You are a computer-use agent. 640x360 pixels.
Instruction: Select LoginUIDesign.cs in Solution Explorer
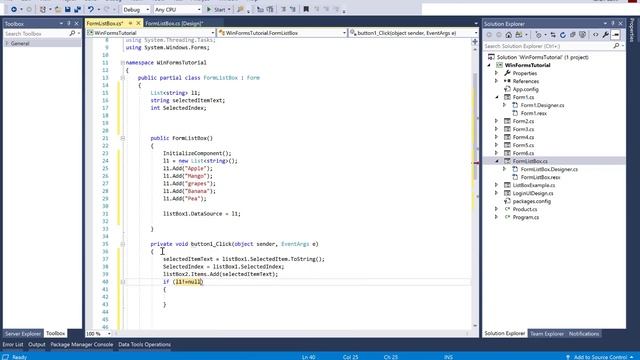(533, 193)
